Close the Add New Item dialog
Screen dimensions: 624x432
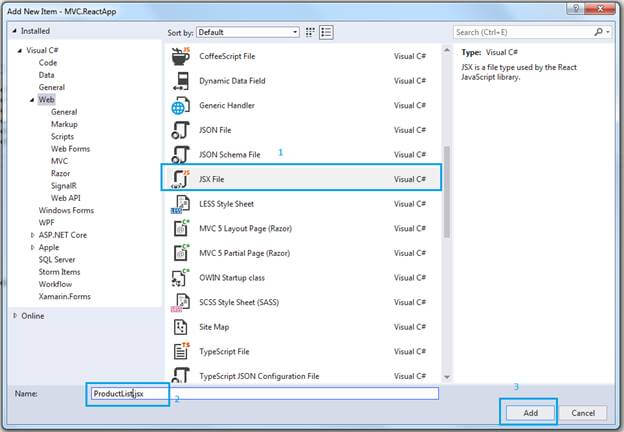coord(601,8)
